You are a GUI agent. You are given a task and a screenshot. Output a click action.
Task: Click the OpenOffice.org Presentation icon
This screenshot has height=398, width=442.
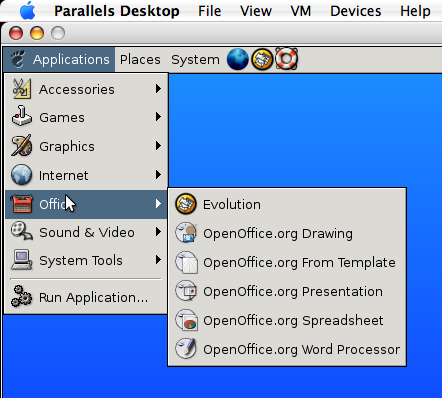coord(186,291)
